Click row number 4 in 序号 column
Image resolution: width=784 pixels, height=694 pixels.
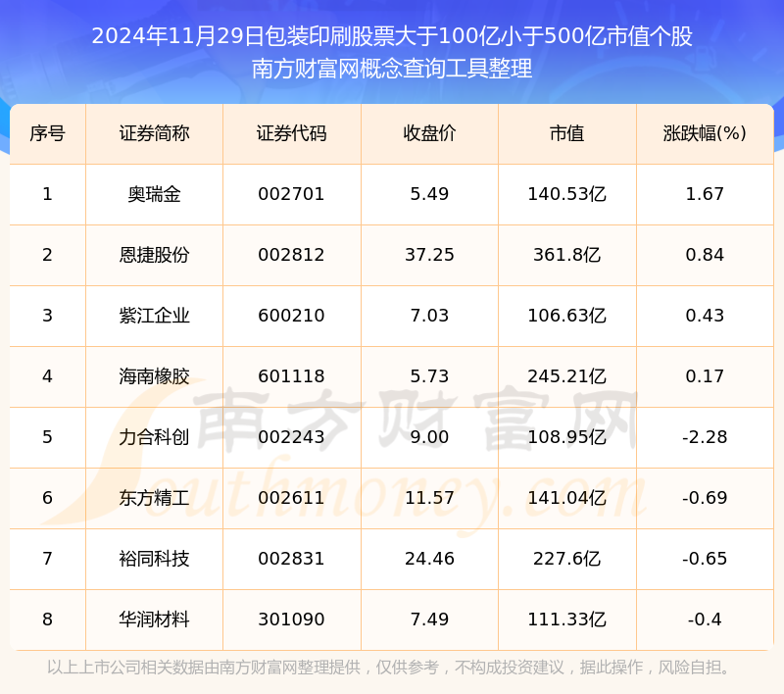(47, 376)
